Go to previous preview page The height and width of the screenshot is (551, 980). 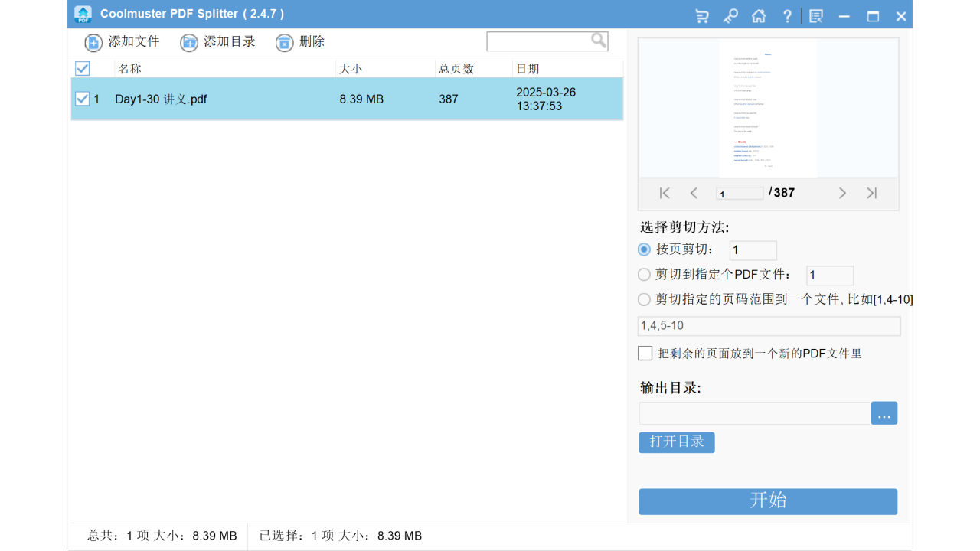tap(694, 193)
